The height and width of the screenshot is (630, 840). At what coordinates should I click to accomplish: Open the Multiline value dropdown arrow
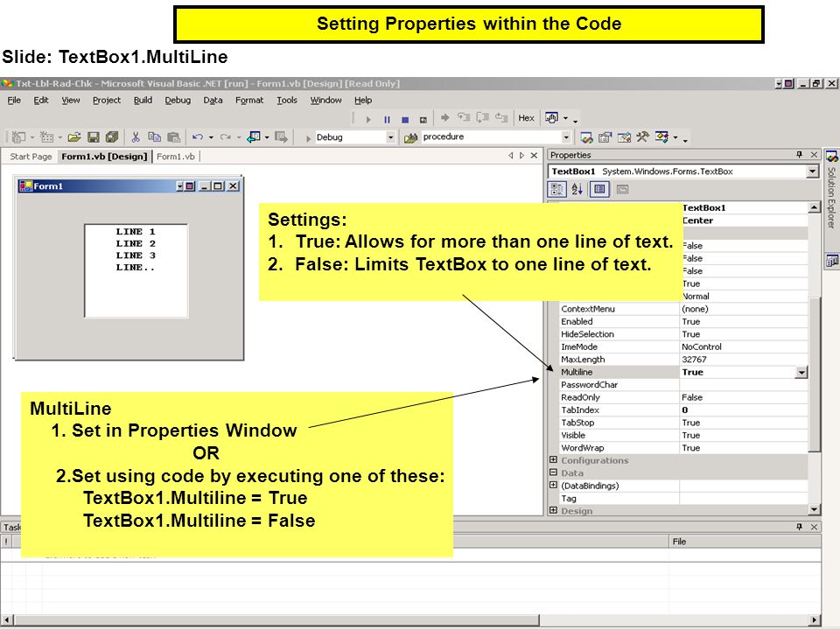(801, 373)
